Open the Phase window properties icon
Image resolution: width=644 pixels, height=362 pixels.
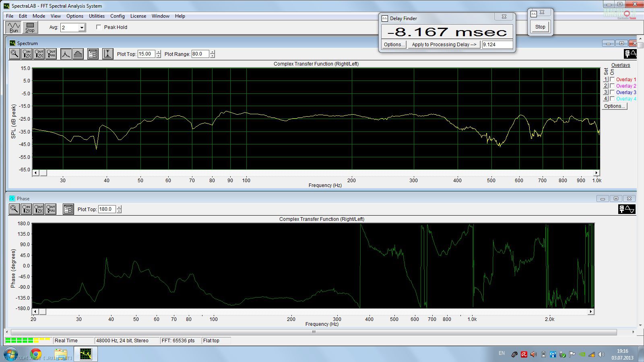(68, 209)
